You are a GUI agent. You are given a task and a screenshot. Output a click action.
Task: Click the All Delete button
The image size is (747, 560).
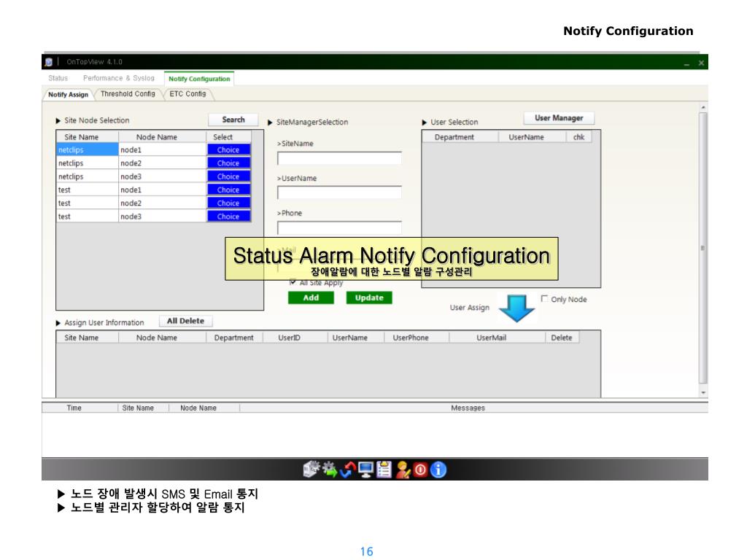(x=185, y=321)
